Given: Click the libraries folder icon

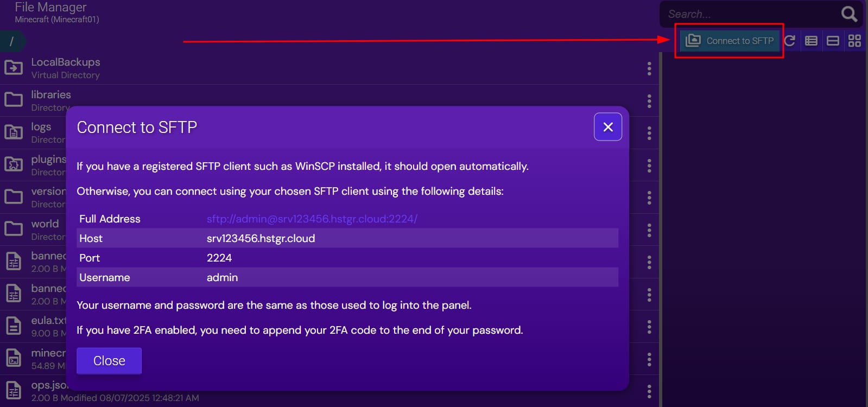Looking at the screenshot, I should click(x=14, y=100).
